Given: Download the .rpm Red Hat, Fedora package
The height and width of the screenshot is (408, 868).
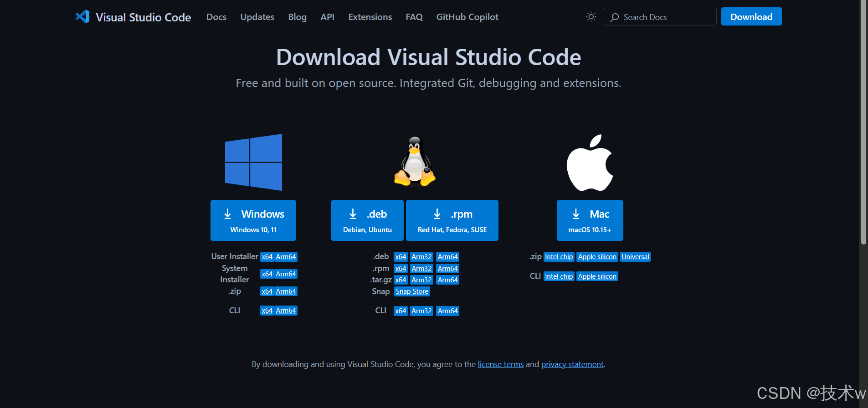Looking at the screenshot, I should 452,220.
